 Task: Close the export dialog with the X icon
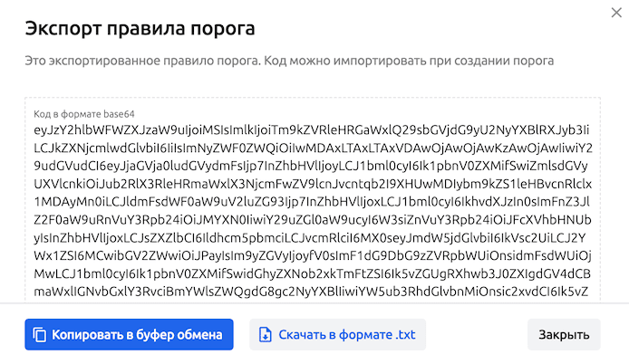pos(608,13)
